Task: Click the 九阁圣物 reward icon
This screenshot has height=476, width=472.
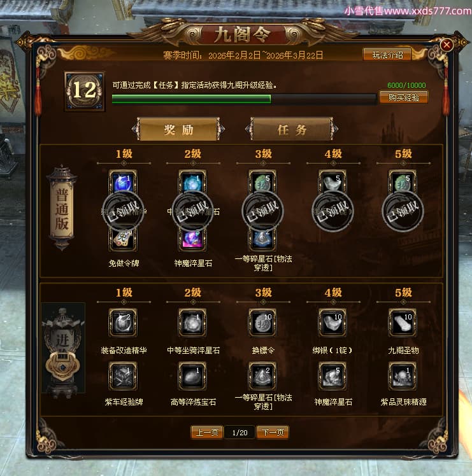Action: point(403,323)
